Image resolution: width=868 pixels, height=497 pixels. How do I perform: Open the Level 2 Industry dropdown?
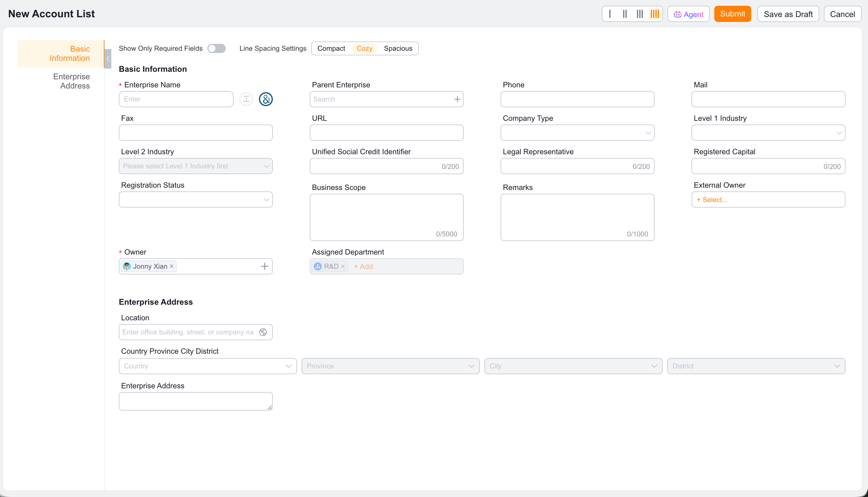[196, 166]
